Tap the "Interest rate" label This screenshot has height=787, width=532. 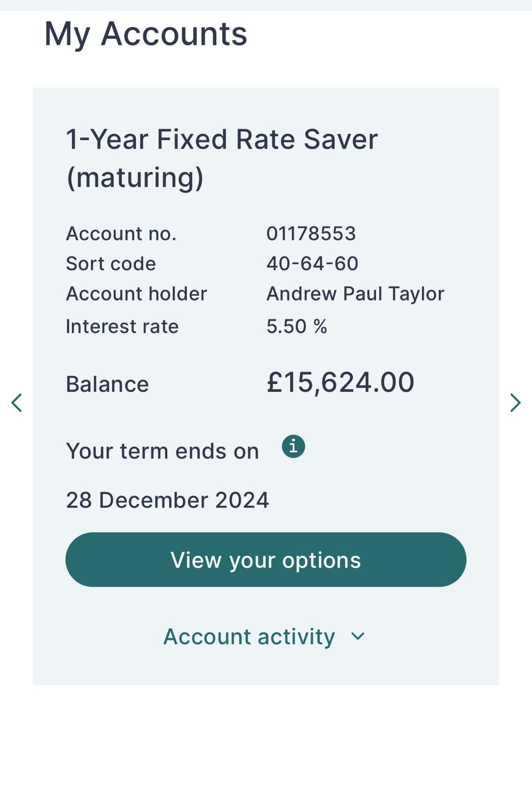[122, 326]
